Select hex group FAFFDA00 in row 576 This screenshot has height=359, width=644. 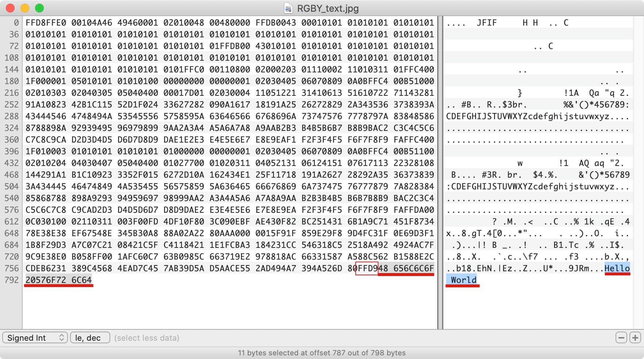pos(414,210)
